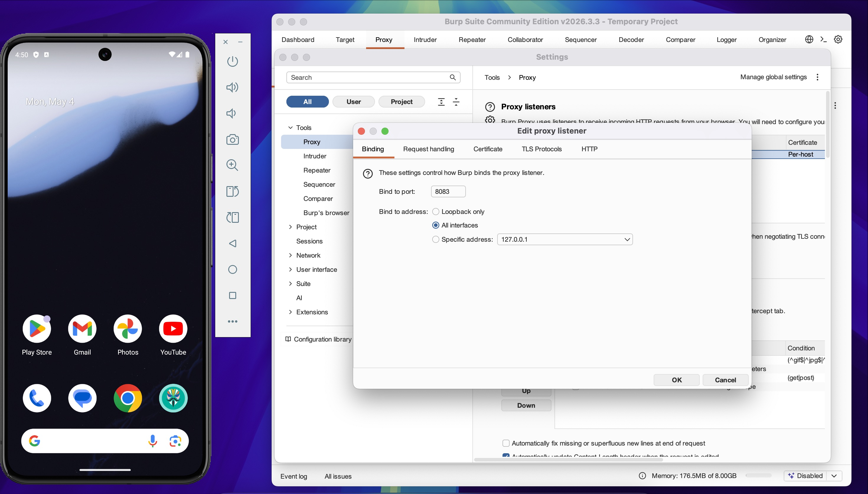The width and height of the screenshot is (868, 494).
Task: Click the Proxy listeners help question icon
Action: pyautogui.click(x=490, y=107)
